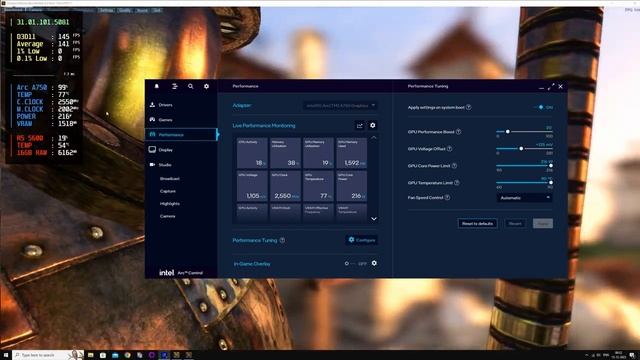Select the tile showing 18 percent
The image size is (640, 360).
[252, 153]
